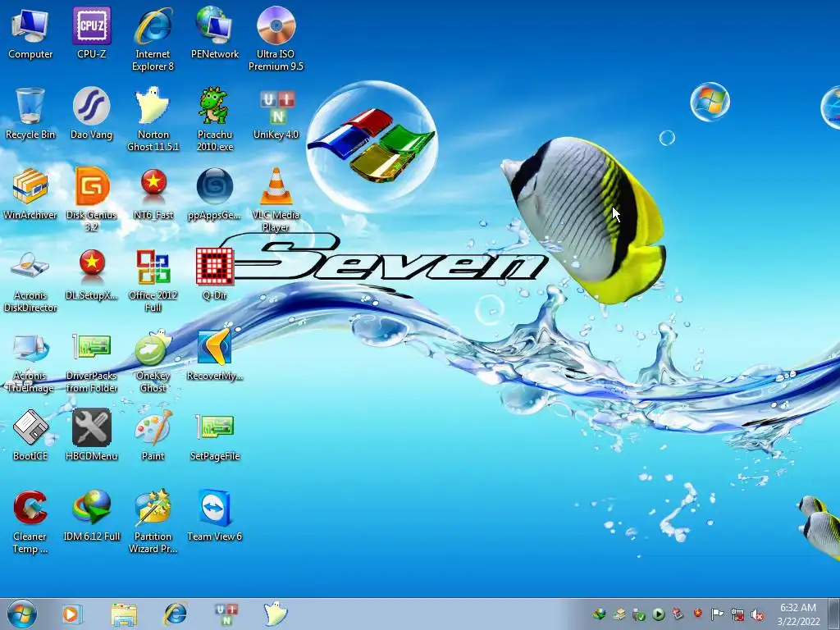
Task: Click the red star tray icon
Action: click(x=697, y=614)
